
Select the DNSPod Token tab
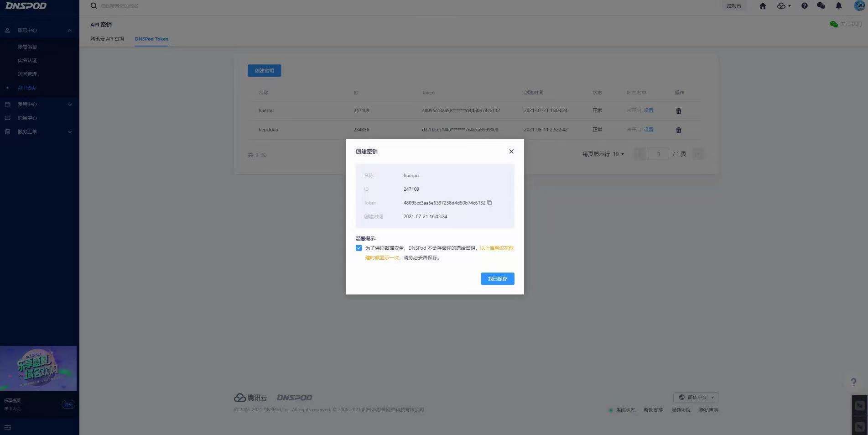[x=151, y=39]
